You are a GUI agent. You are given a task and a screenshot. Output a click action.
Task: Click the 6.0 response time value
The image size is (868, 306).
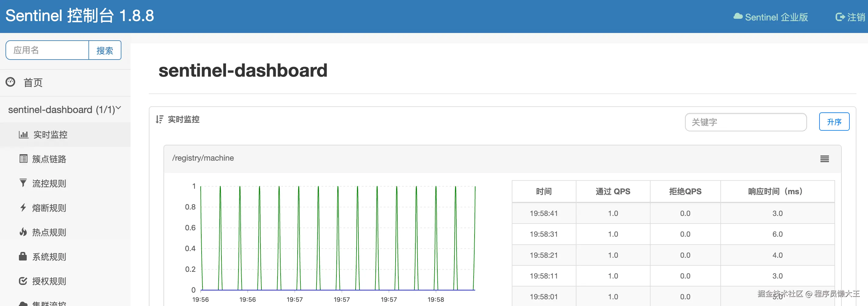pos(777,234)
